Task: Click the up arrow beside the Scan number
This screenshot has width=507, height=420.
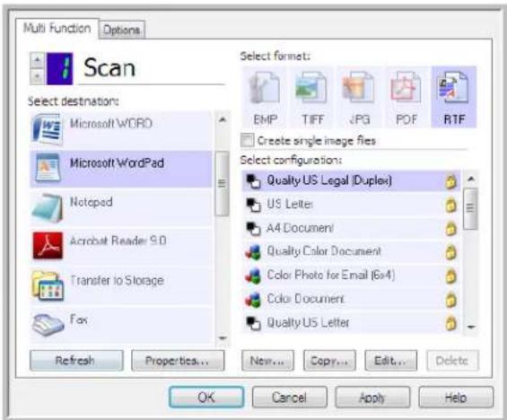Action: (x=37, y=60)
